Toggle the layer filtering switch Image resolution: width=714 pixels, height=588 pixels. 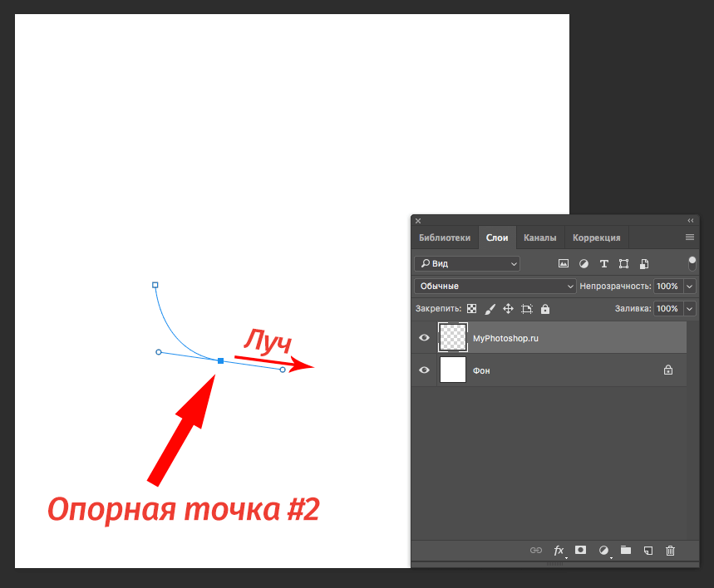(692, 263)
